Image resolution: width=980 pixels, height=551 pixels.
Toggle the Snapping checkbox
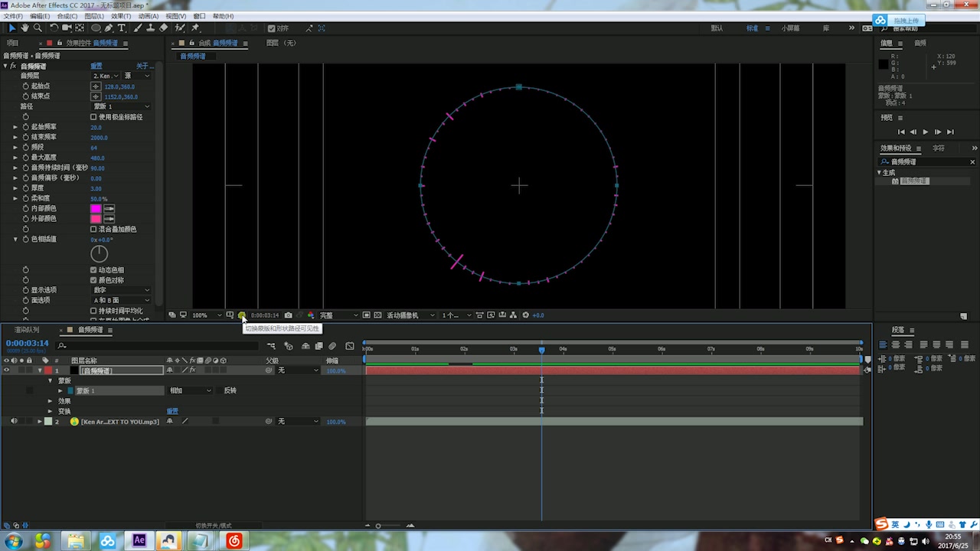tap(272, 28)
